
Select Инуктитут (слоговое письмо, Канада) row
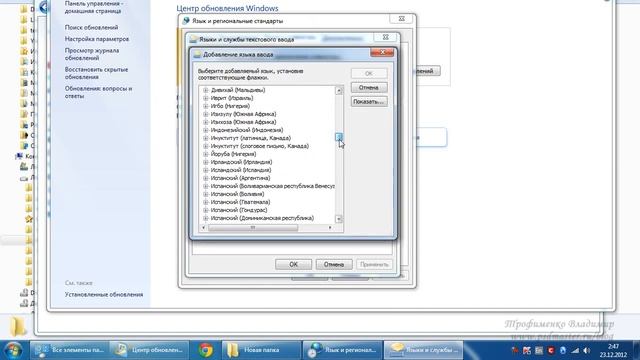(x=260, y=146)
